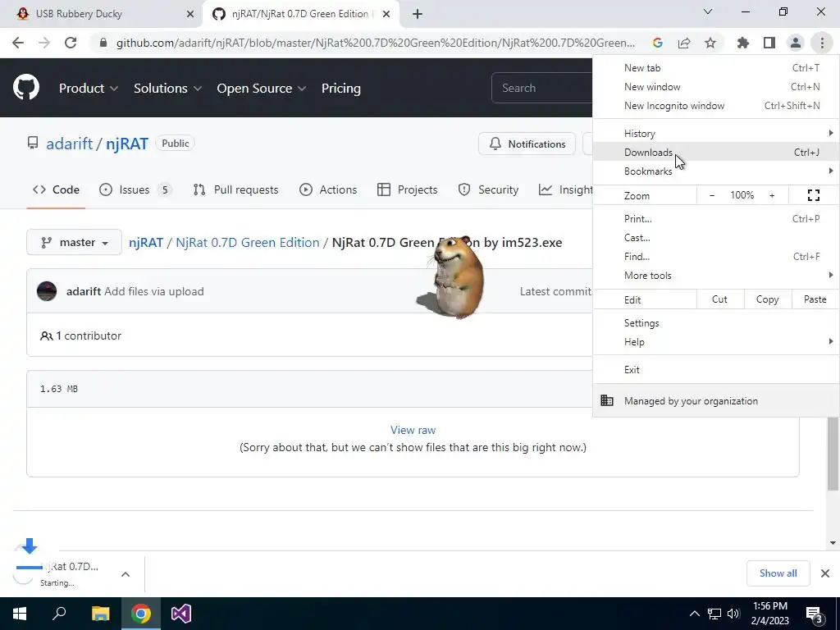Switch to the Security tab
Viewport: 840px width, 630px height.
click(x=488, y=189)
